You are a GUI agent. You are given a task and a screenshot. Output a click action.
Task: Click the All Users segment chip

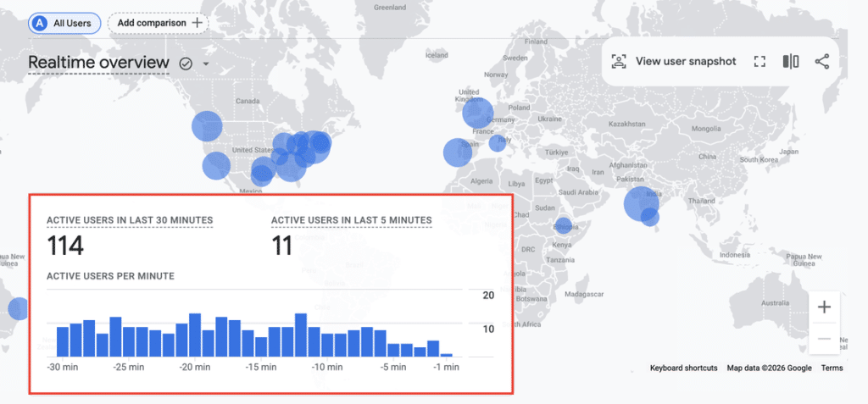tap(64, 23)
